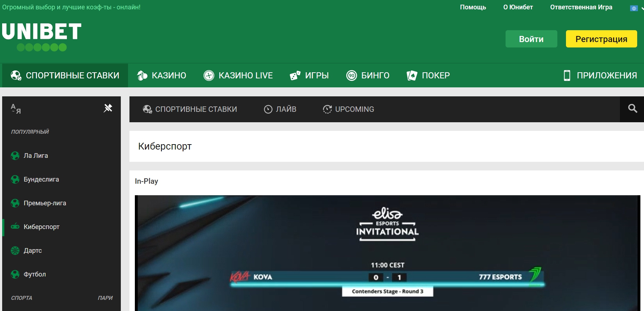The height and width of the screenshot is (311, 644).
Task: Open the Upcoming tab
Action: point(348,109)
